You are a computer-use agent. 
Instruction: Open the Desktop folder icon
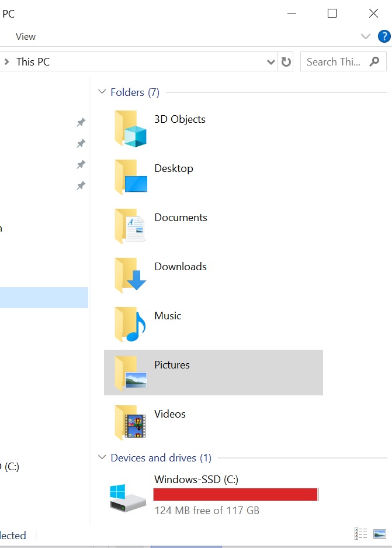tap(130, 177)
